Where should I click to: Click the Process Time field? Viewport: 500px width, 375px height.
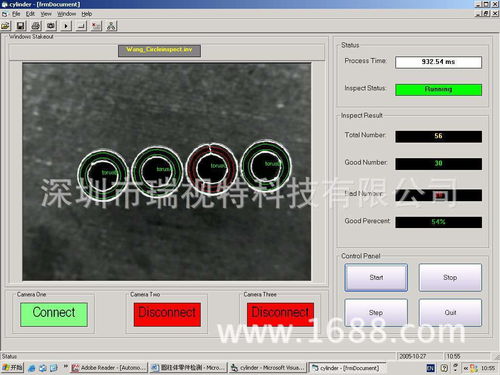pos(438,62)
